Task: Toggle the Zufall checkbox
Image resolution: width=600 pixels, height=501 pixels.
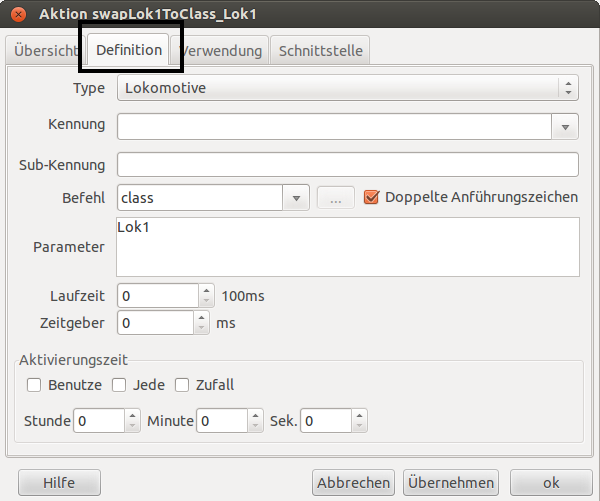Action: [182, 385]
